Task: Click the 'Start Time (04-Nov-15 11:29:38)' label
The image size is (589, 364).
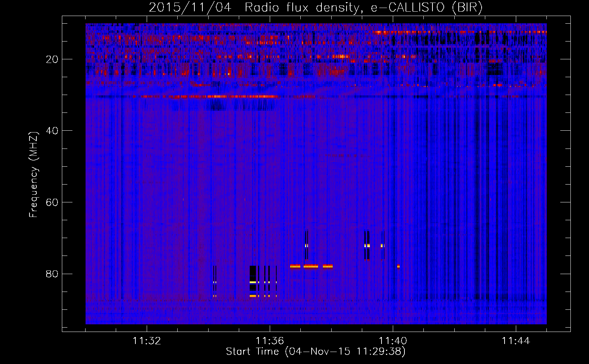Action: coord(316,352)
